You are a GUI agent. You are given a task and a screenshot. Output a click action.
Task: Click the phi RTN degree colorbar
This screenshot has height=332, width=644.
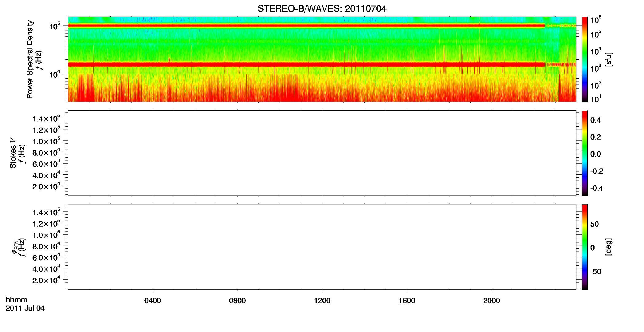585,247
